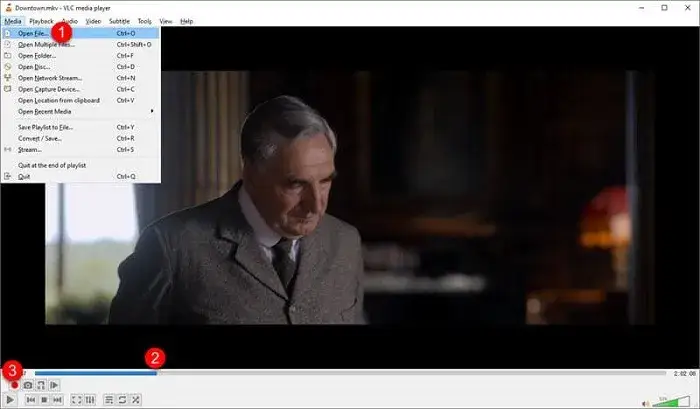Select Open Multiple Files... entry
This screenshot has width=700, height=409.
tap(80, 44)
